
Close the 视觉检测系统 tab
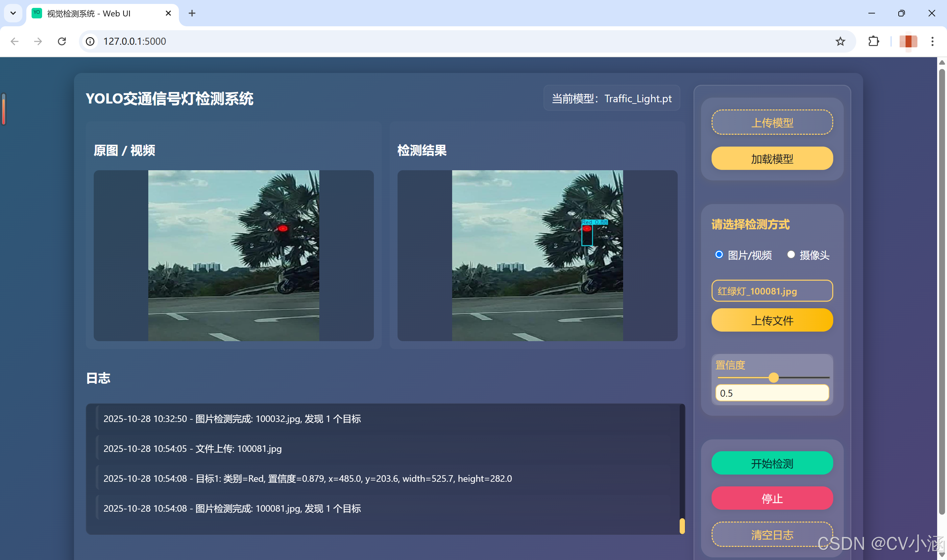168,13
